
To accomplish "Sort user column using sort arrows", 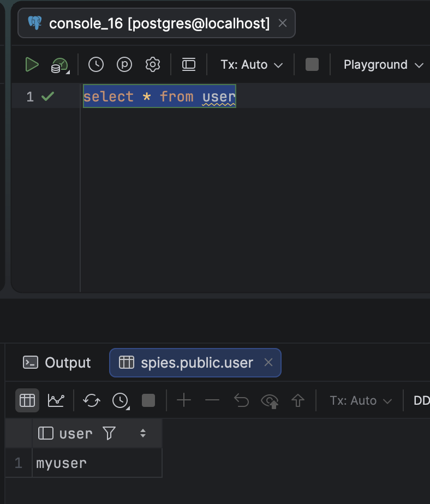I will coord(143,433).
